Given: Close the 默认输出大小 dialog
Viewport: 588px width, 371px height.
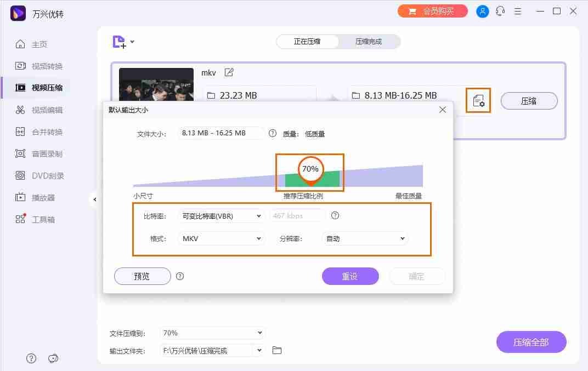Looking at the screenshot, I should [443, 110].
